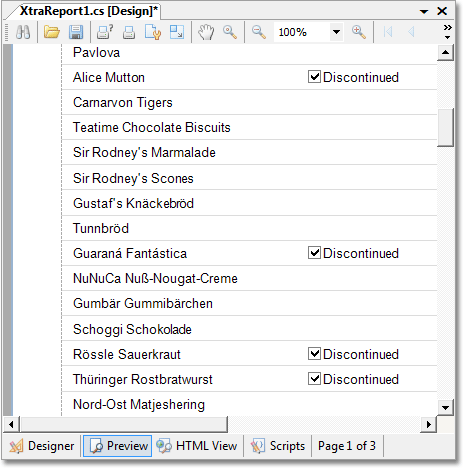Viewport: 463px width, 468px height.
Task: Click the Quick Print printer icon
Action: coord(129,32)
